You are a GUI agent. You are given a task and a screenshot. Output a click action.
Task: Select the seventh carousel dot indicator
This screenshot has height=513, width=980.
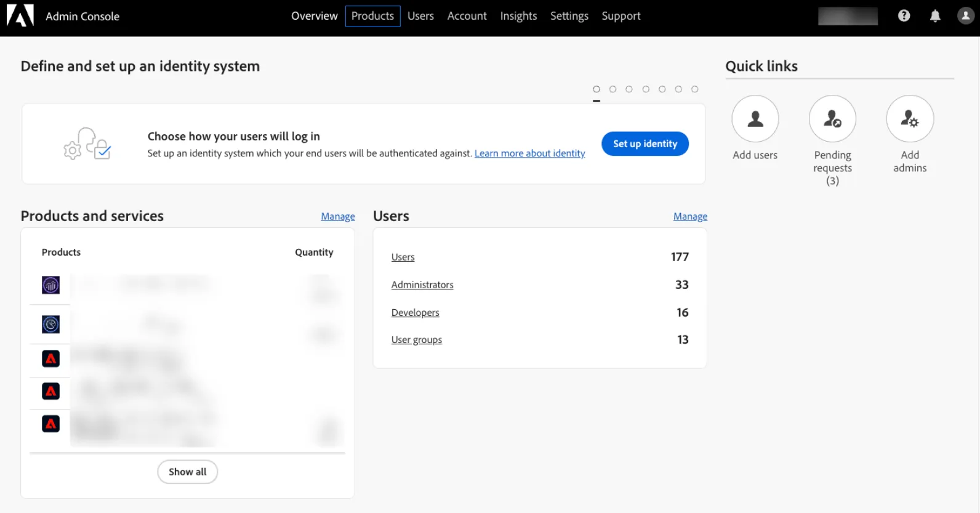pos(695,89)
